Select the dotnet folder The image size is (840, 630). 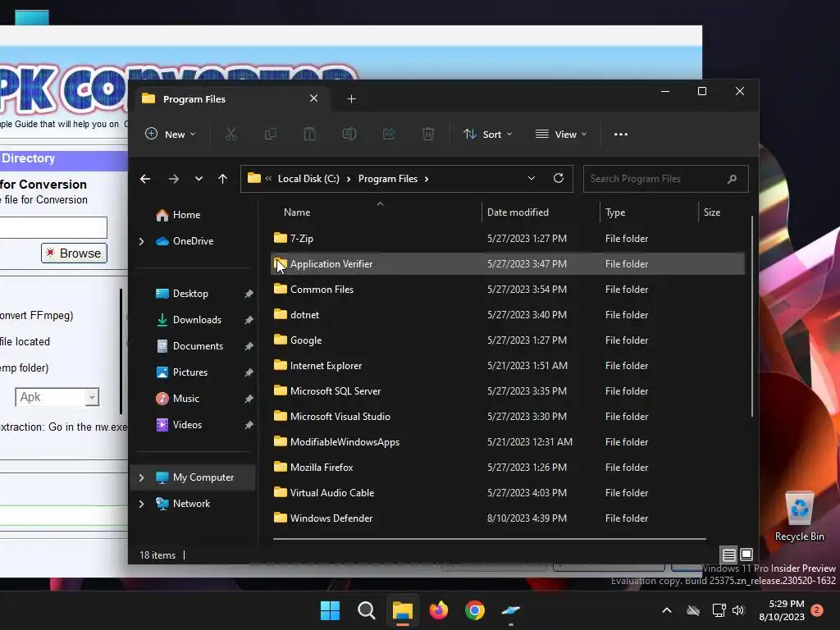(x=507, y=314)
